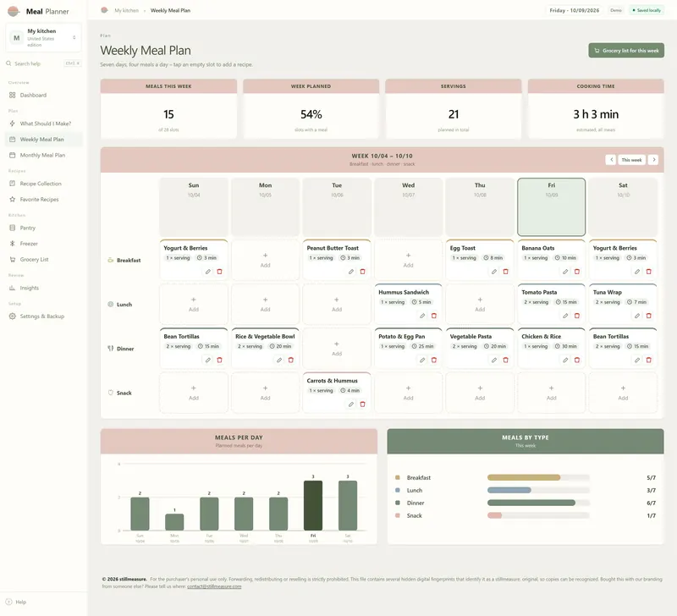Open the Recipe Collection page
The height and width of the screenshot is (616, 677).
pyautogui.click(x=44, y=184)
